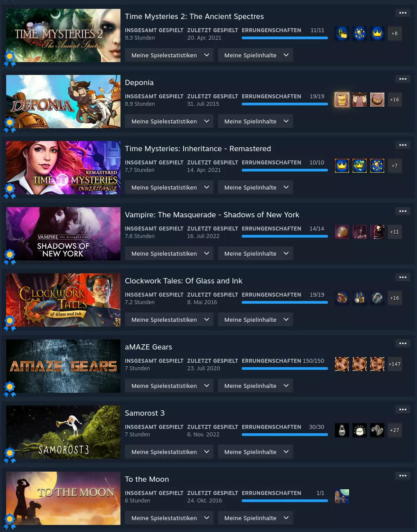Click the achievements progress bar for Vampire Shadows
This screenshot has height=532, width=417.
(285, 236)
